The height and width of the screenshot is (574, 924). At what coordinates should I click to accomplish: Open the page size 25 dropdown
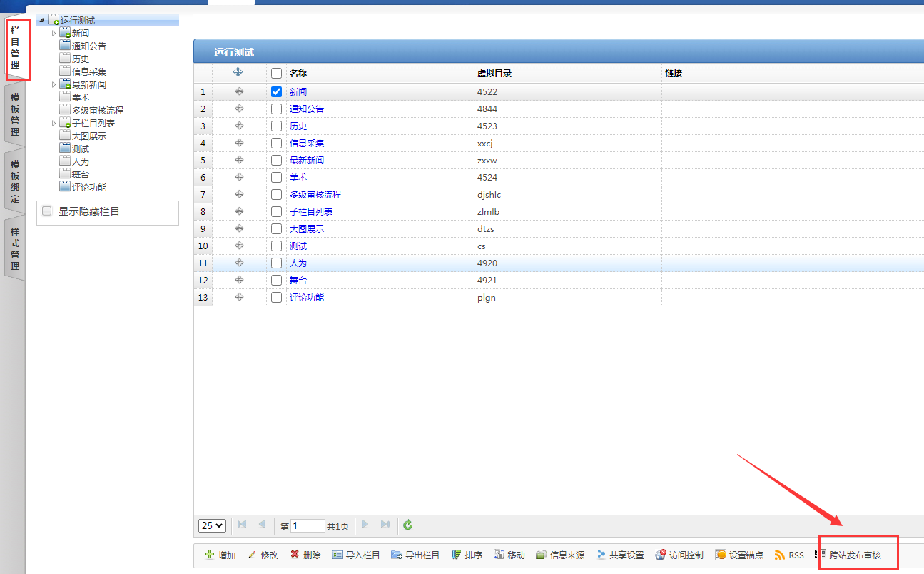[212, 525]
